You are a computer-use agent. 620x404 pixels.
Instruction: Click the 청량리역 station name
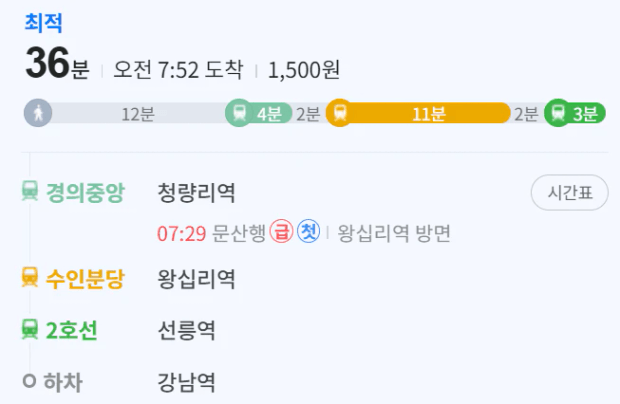tap(197, 193)
